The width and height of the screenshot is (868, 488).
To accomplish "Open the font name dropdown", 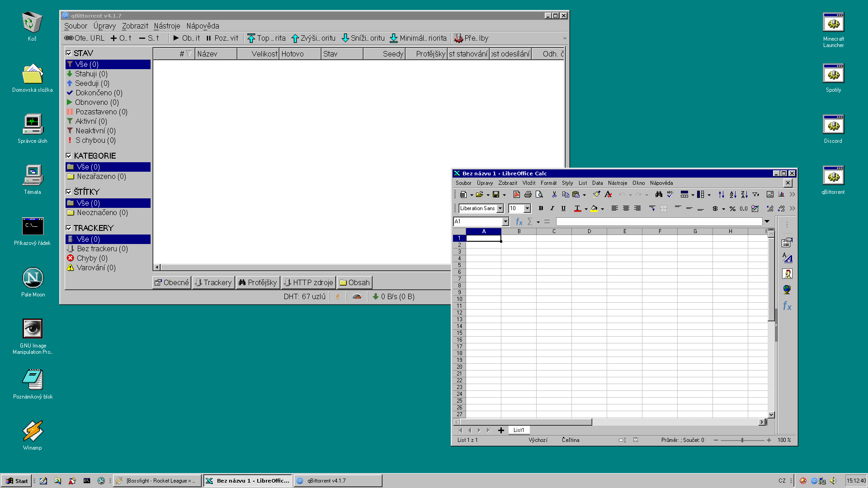I will (500, 208).
